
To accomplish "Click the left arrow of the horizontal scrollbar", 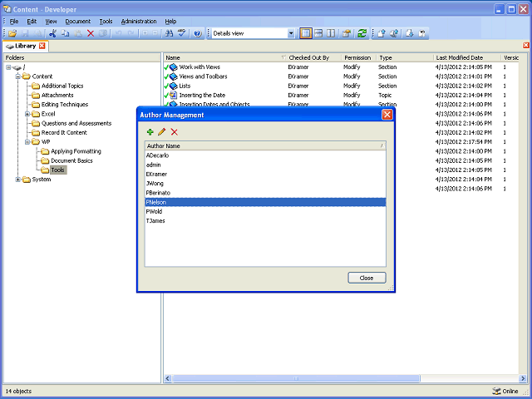I will tap(168, 378).
